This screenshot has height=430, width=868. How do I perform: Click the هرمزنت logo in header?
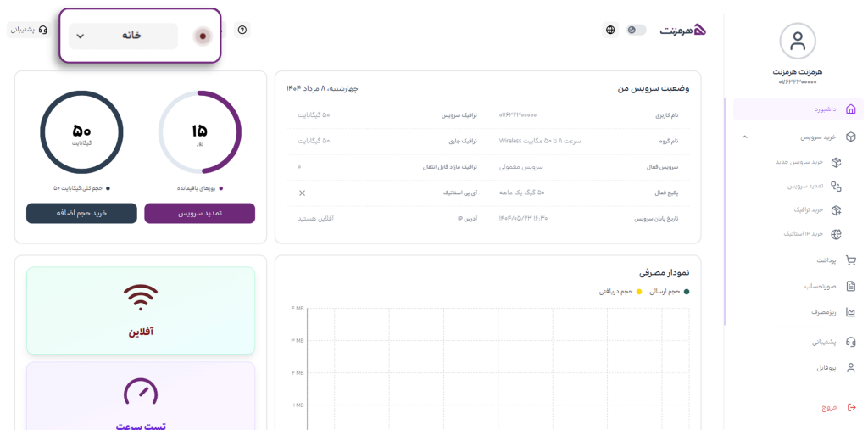(x=682, y=30)
